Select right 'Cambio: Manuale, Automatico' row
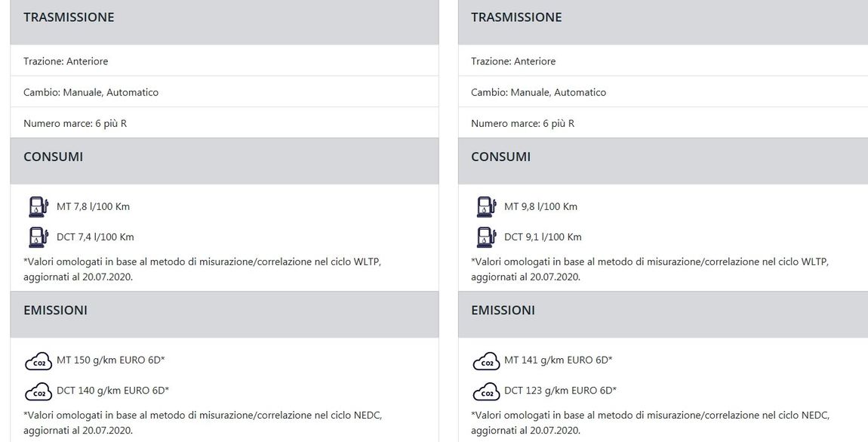868x442 pixels. coord(663,92)
